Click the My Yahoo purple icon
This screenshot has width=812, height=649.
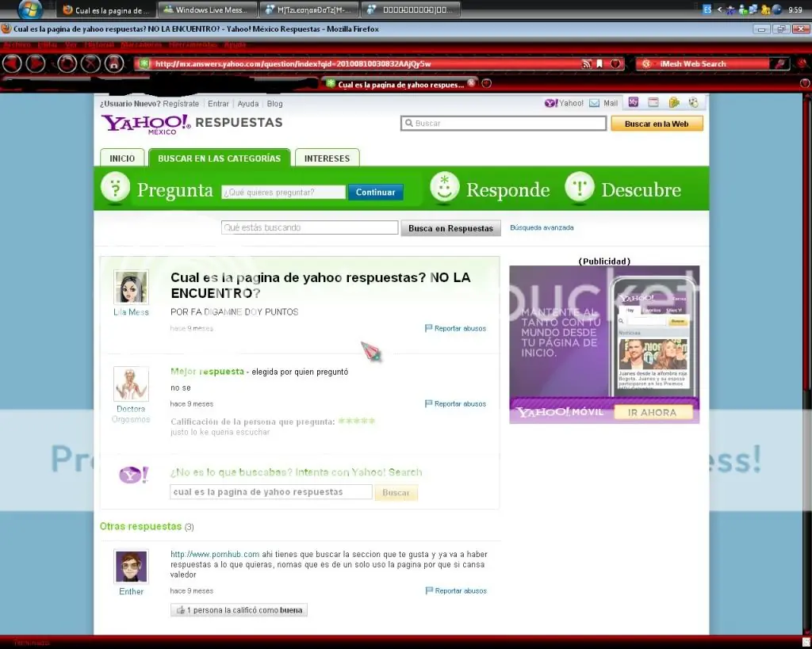tap(634, 102)
